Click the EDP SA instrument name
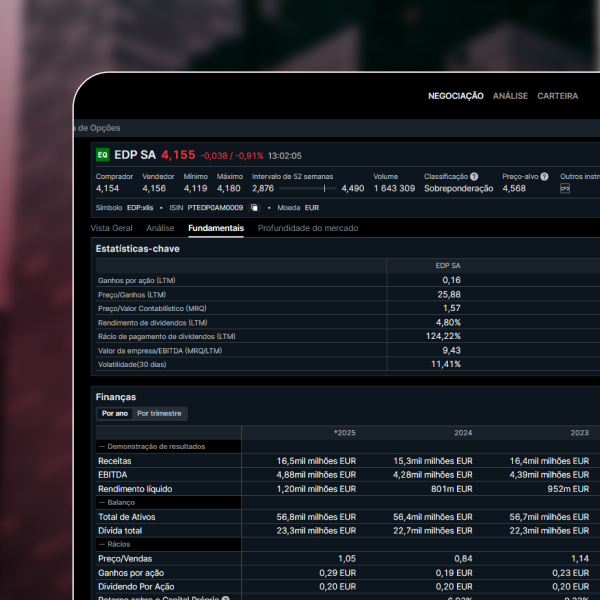This screenshot has height=600, width=600. 135,155
